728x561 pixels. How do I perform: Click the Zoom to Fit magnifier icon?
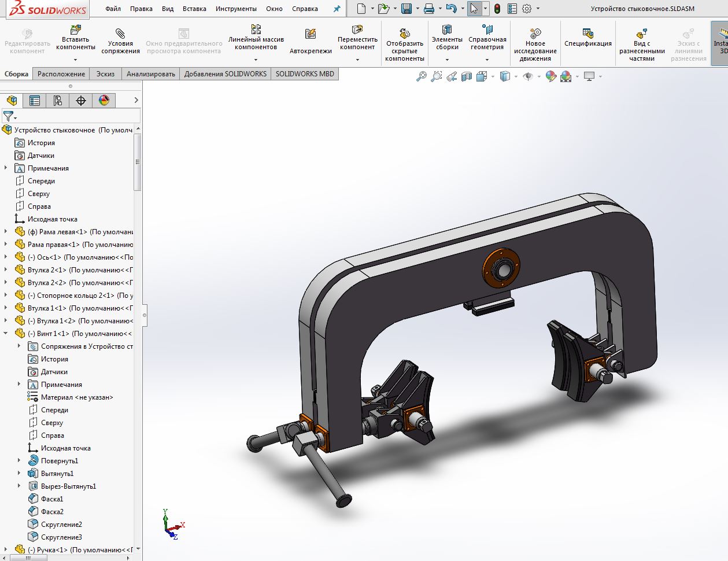tap(421, 76)
